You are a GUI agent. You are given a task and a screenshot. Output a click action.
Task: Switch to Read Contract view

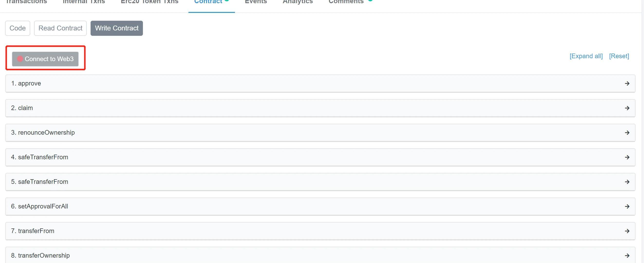(x=60, y=28)
